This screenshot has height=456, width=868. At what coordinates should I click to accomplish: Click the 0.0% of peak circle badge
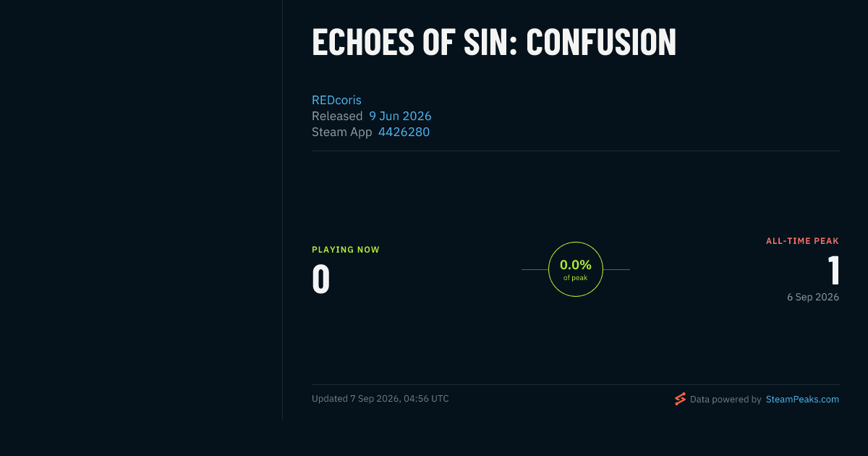tap(576, 269)
